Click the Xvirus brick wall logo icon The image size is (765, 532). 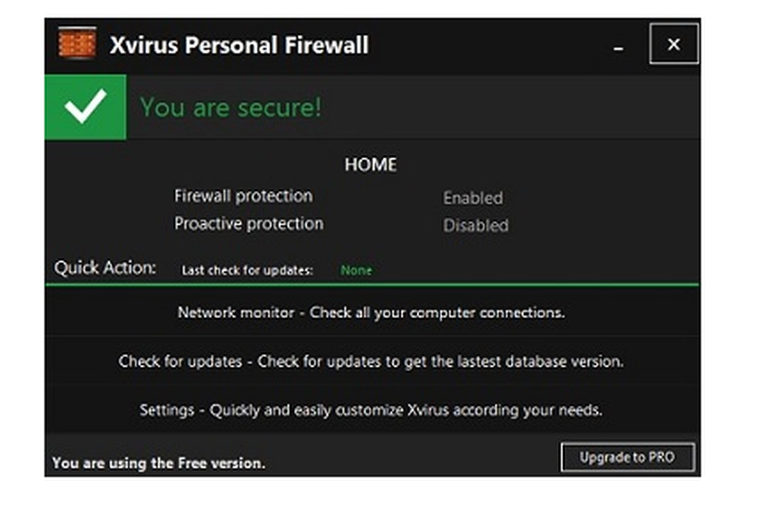(x=76, y=44)
